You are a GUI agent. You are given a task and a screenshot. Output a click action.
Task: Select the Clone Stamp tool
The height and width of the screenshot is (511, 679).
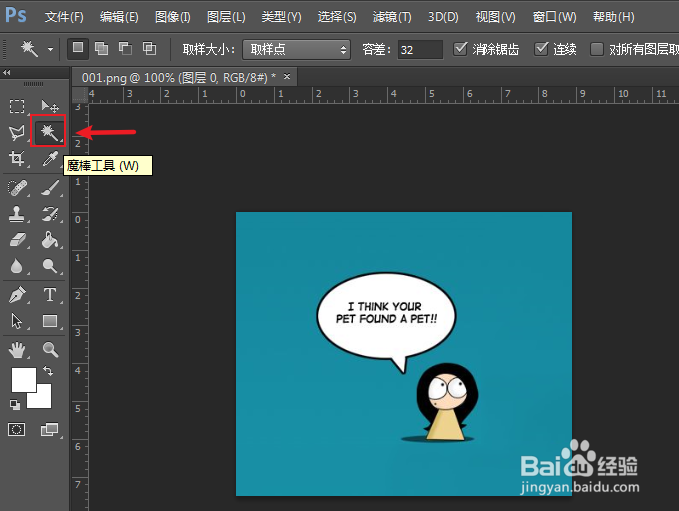pyautogui.click(x=16, y=214)
